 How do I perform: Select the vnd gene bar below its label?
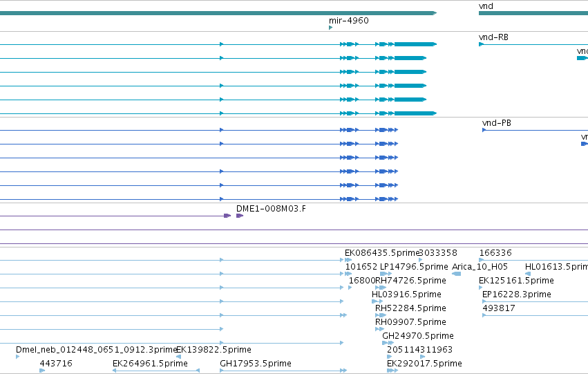click(533, 14)
